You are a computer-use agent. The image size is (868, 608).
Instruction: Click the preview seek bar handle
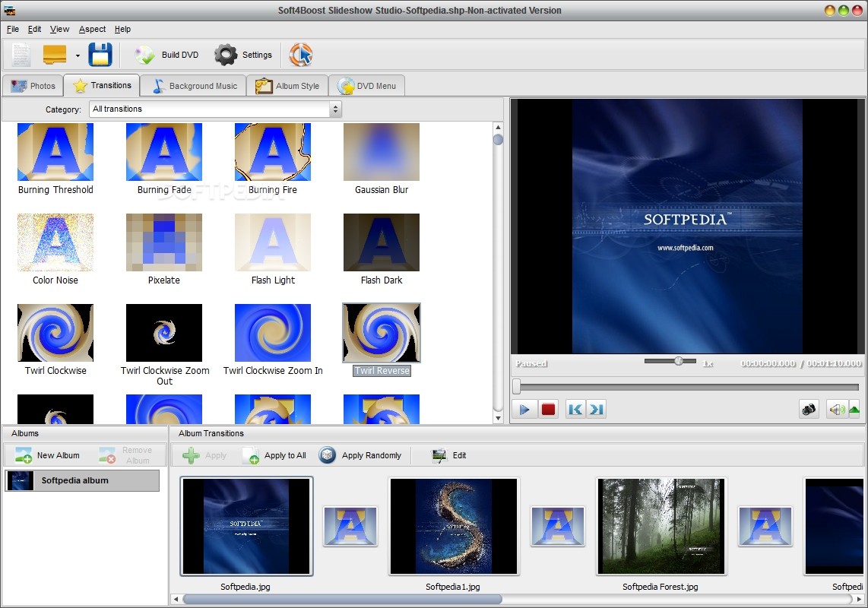pyautogui.click(x=517, y=386)
